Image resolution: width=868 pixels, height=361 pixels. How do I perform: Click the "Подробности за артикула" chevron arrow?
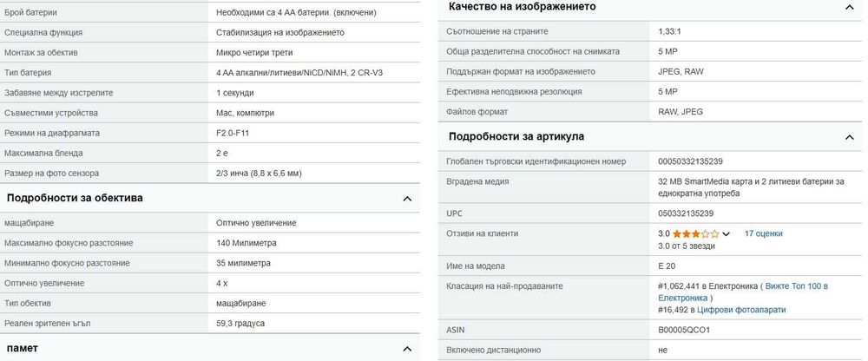tap(849, 137)
